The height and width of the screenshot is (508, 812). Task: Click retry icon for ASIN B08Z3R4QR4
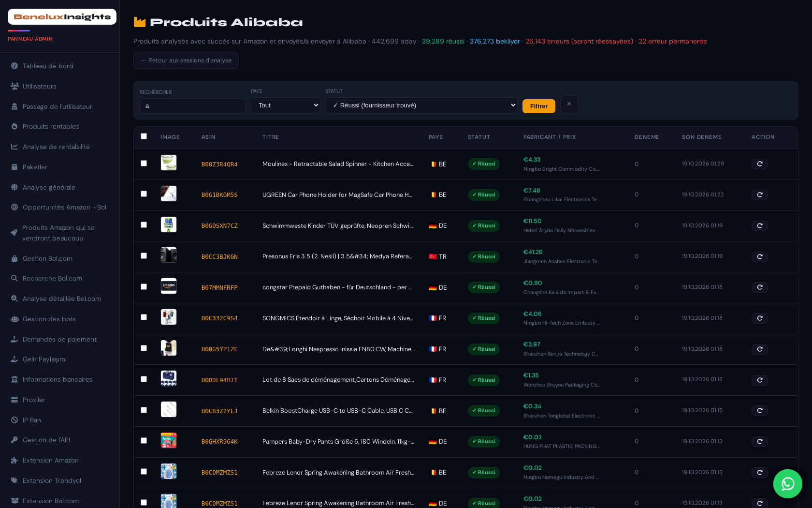[759, 164]
